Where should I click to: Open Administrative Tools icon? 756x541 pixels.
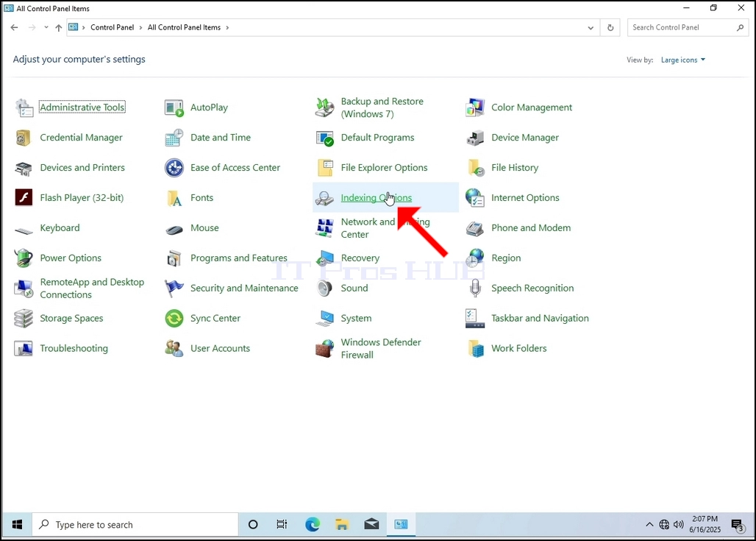click(24, 107)
